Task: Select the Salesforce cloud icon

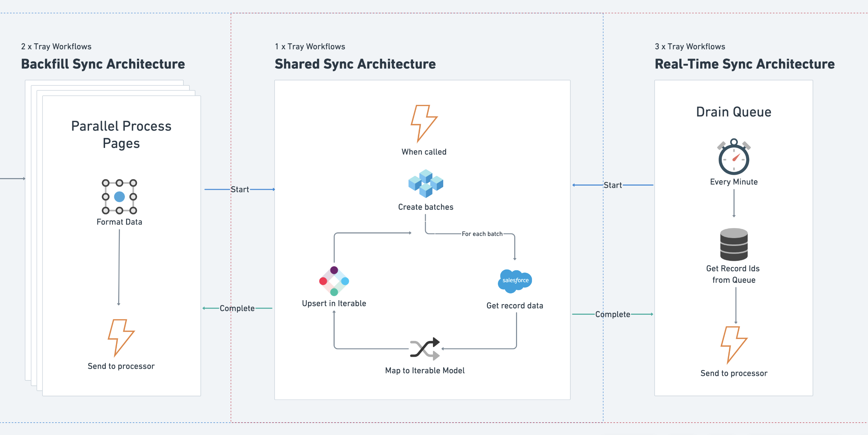Action: pos(515,281)
